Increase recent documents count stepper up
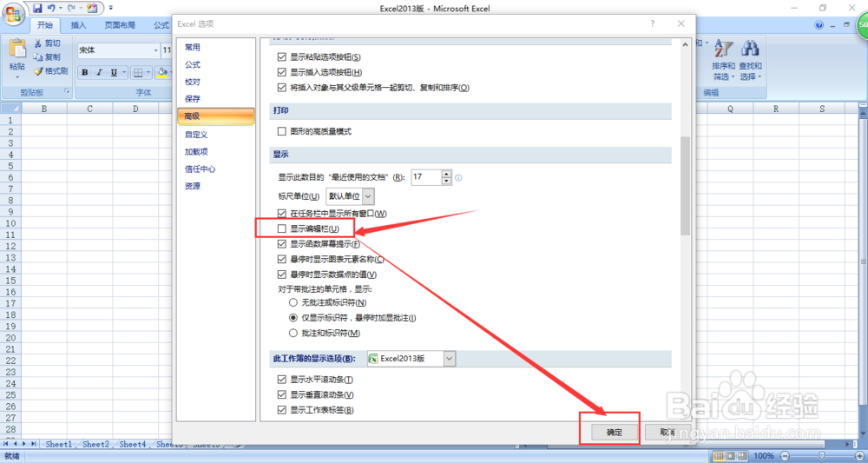Image resolution: width=868 pixels, height=463 pixels. [447, 174]
